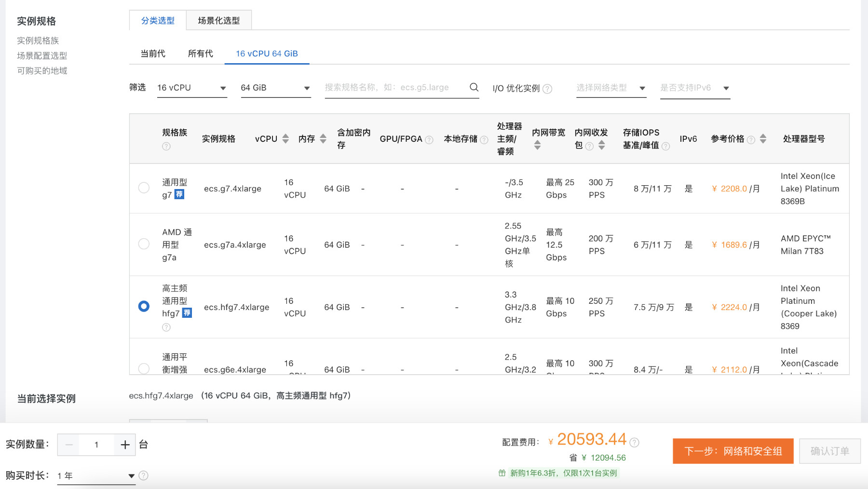The image size is (868, 489).
Task: Open the 购买时长 1 年 dropdown
Action: 96,476
